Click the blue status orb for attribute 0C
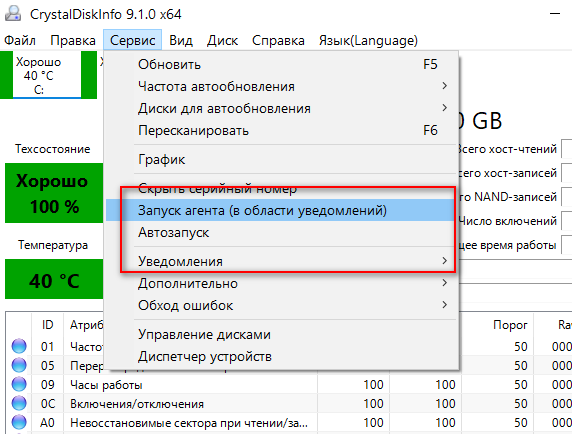The width and height of the screenshot is (572, 434). pyautogui.click(x=19, y=403)
